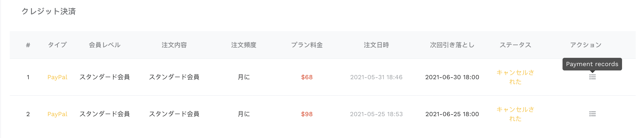Click the 注文内容 column header
644x138 pixels.
click(174, 45)
